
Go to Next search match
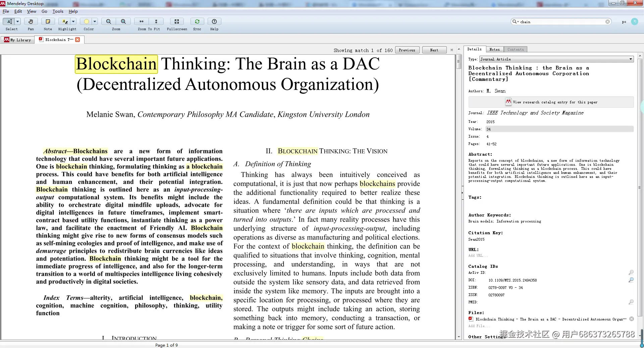(434, 50)
